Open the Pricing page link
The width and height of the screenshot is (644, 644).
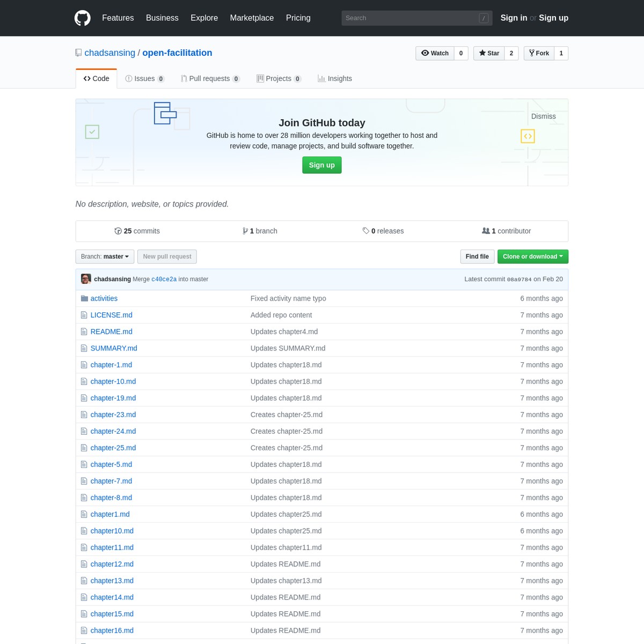tap(298, 18)
